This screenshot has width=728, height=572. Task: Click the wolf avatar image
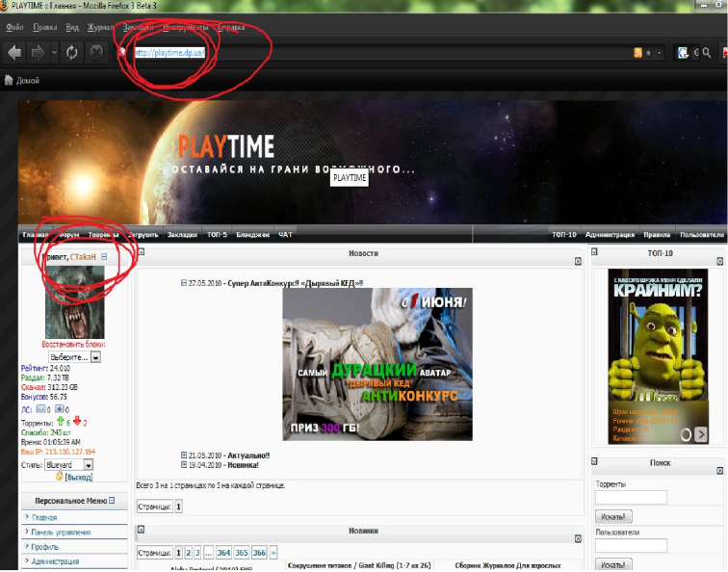pos(74,302)
